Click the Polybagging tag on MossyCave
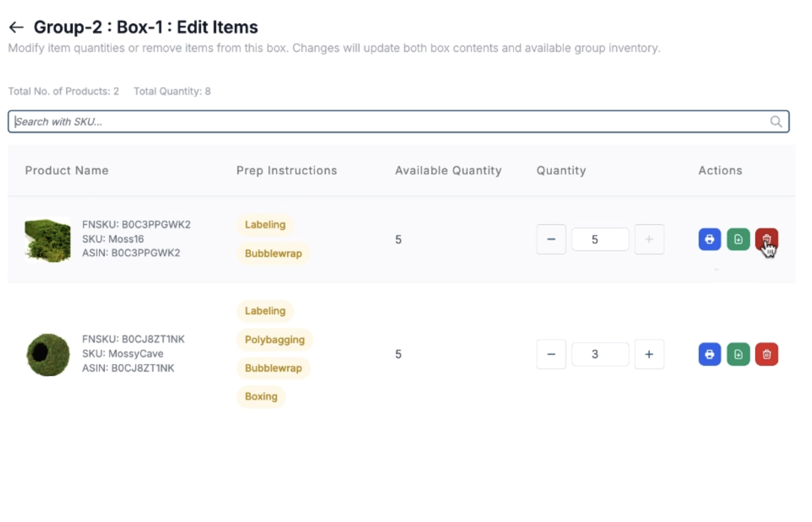 pos(274,340)
